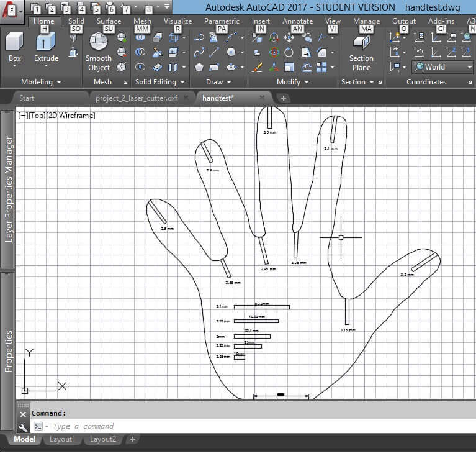The width and height of the screenshot is (476, 456).
Task: Open the recent commands dropdown in command line
Action: click(x=47, y=427)
